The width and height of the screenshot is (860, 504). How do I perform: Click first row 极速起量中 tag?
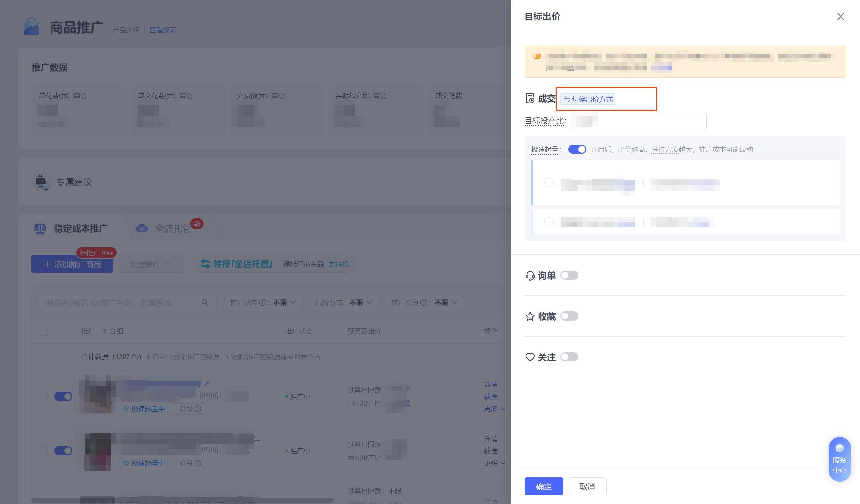[144, 409]
